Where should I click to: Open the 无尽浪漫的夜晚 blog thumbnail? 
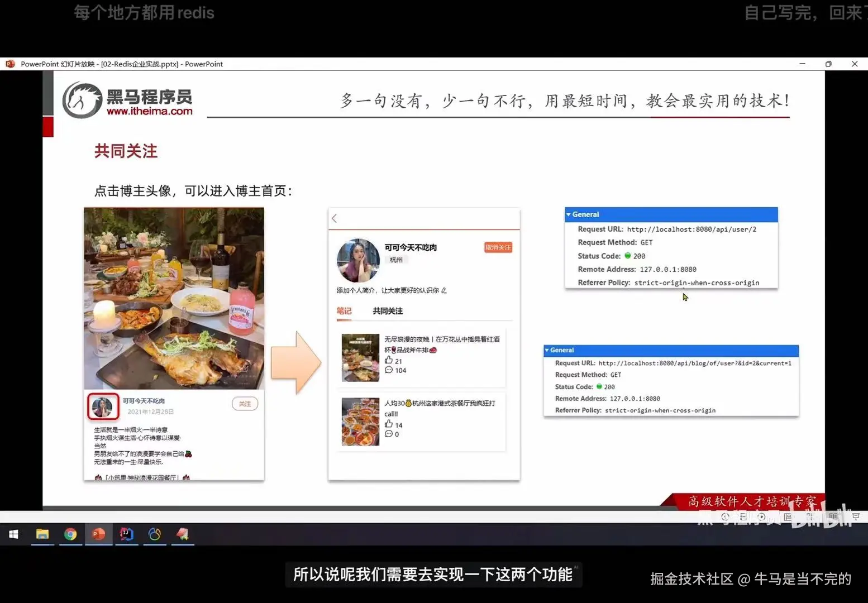point(360,357)
